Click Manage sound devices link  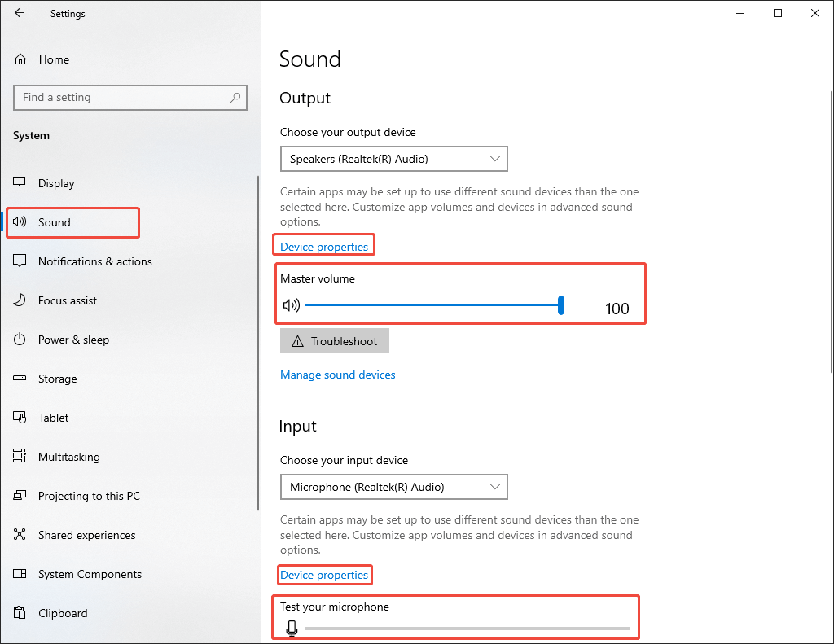[x=337, y=375]
